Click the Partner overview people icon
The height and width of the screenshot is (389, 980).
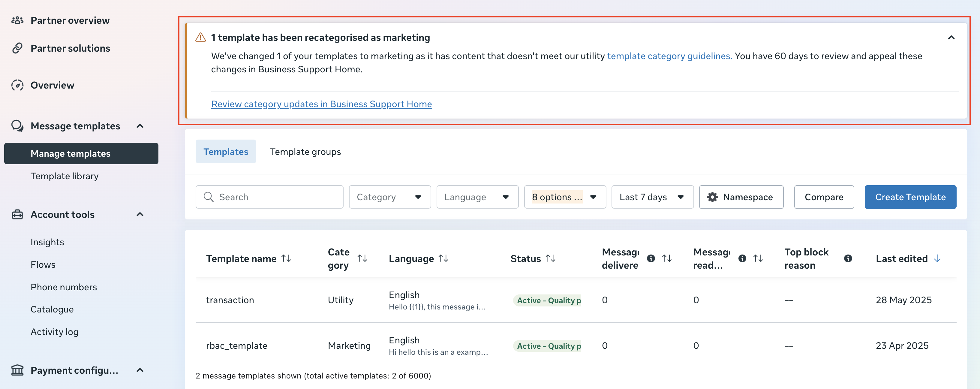(x=17, y=20)
